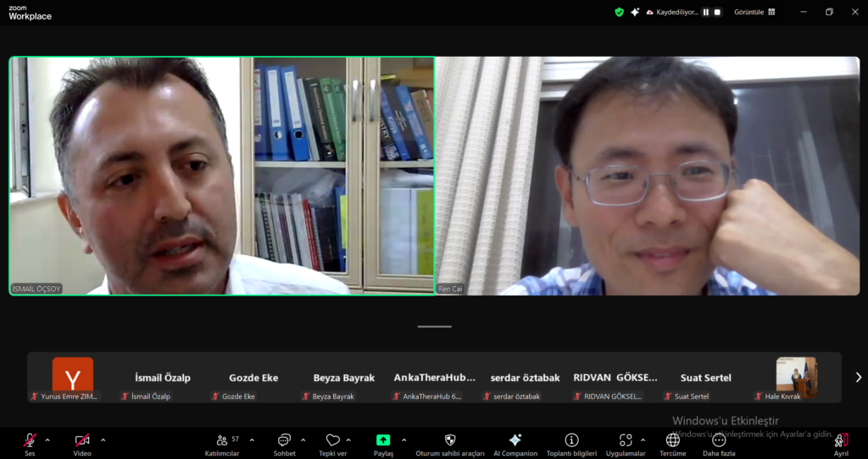Expand audio options arrow next to Ses

coord(47,440)
